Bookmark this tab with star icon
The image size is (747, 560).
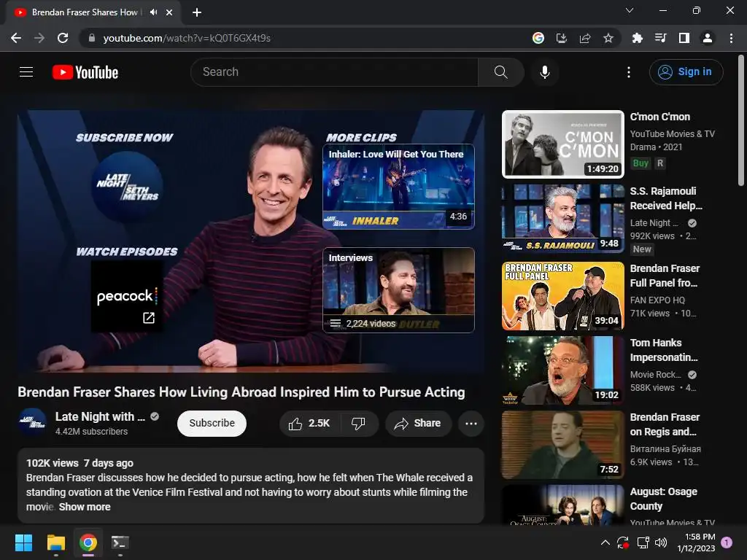click(x=608, y=38)
